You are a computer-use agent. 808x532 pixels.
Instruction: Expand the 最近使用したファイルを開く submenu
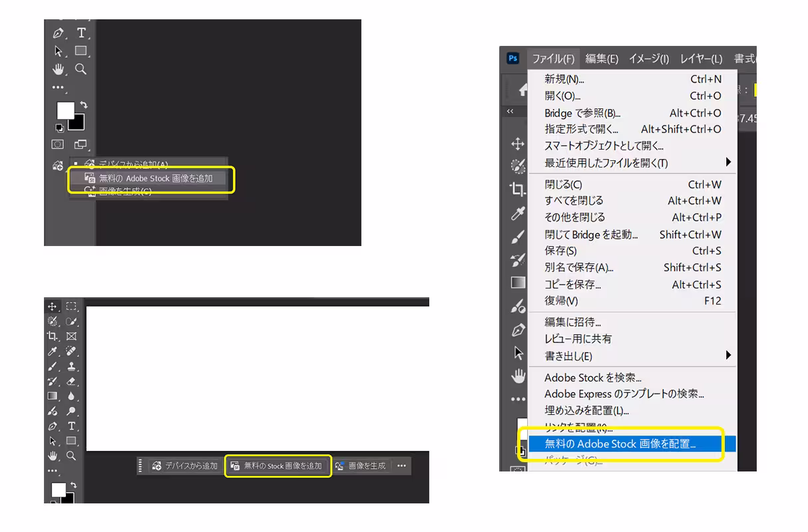click(728, 162)
